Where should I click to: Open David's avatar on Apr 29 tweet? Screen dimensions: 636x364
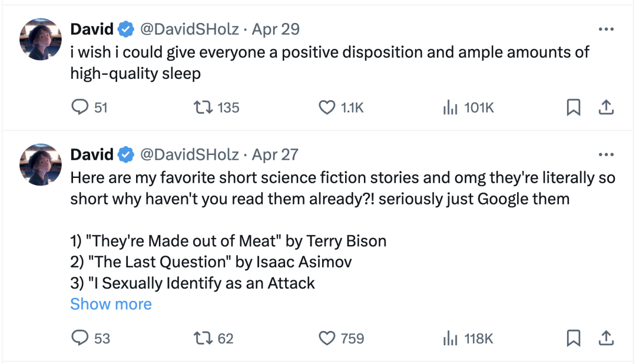point(41,39)
